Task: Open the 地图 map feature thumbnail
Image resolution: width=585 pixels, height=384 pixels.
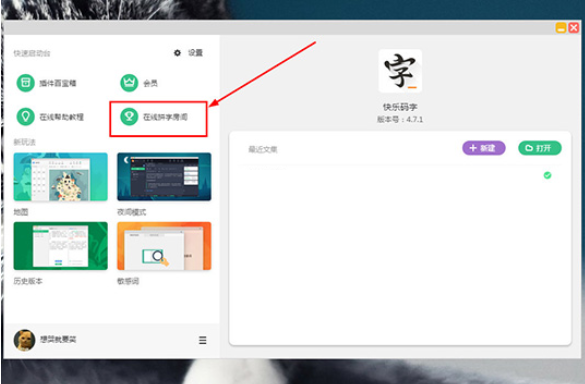Action: (x=60, y=177)
